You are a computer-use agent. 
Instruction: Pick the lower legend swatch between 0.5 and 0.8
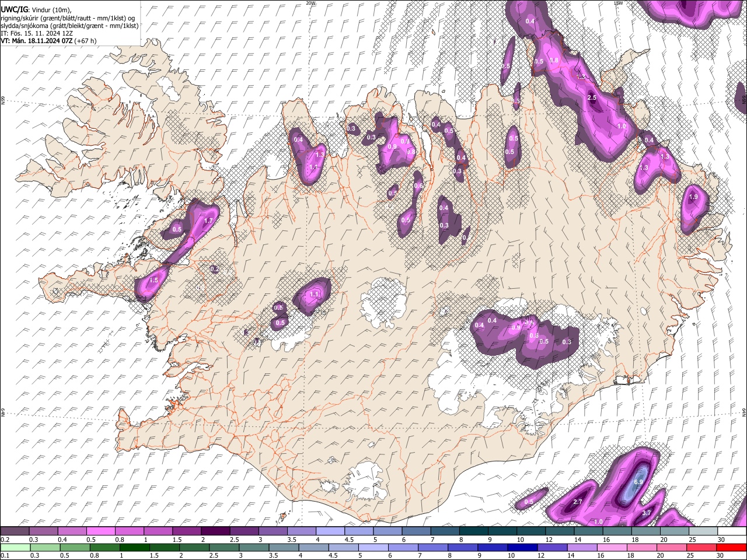tap(75, 547)
